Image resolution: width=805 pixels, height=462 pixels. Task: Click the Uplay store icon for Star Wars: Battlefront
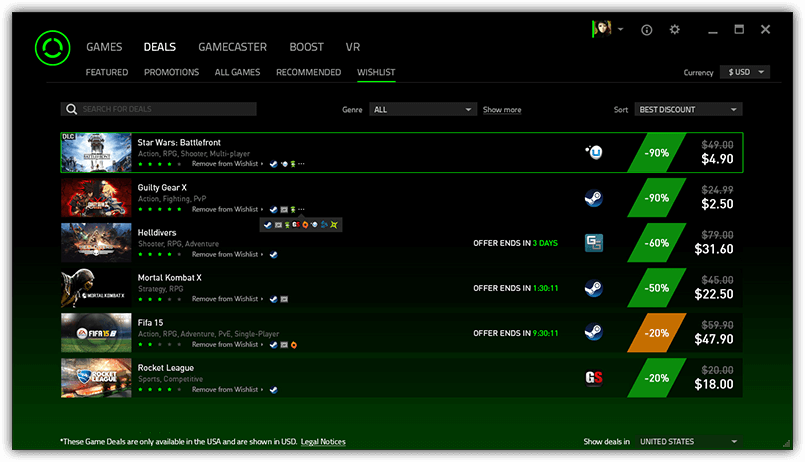[594, 152]
